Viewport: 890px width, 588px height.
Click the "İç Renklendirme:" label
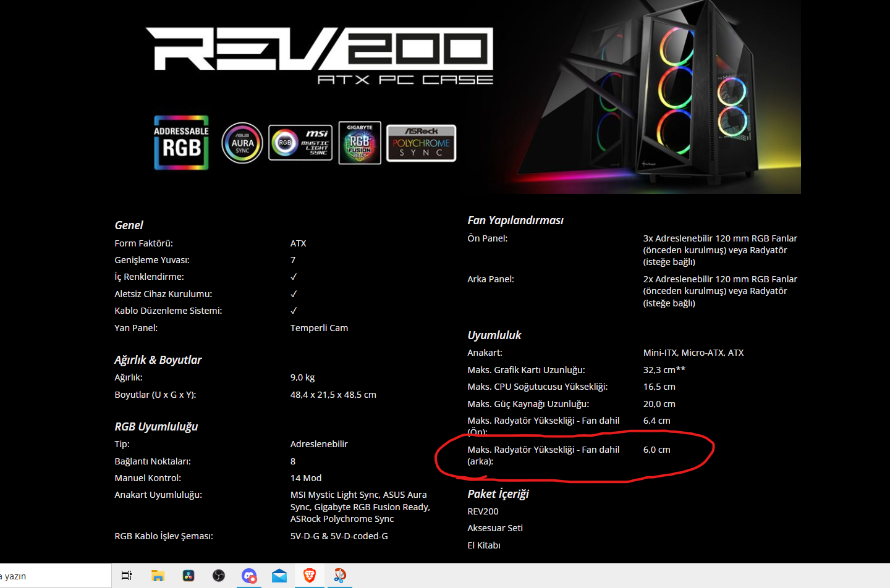pyautogui.click(x=149, y=277)
